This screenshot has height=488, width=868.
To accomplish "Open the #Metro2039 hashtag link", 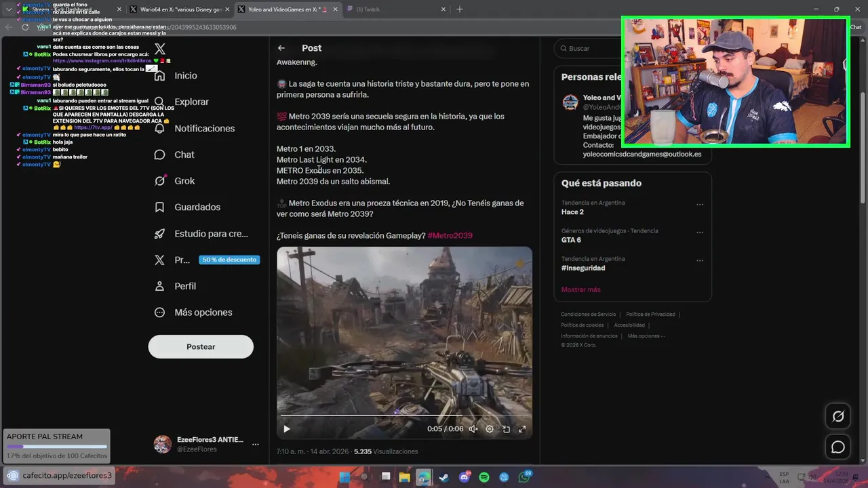I will click(x=450, y=235).
